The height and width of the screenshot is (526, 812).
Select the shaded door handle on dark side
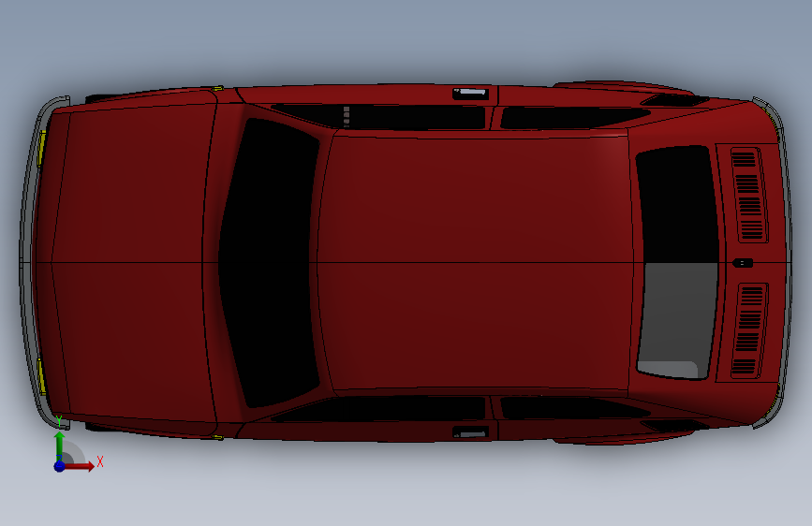[x=471, y=432]
